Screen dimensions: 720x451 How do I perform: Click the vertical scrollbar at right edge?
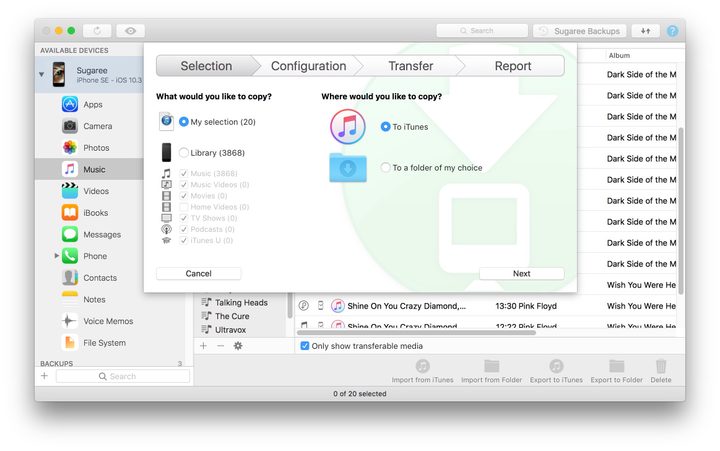(x=681, y=211)
